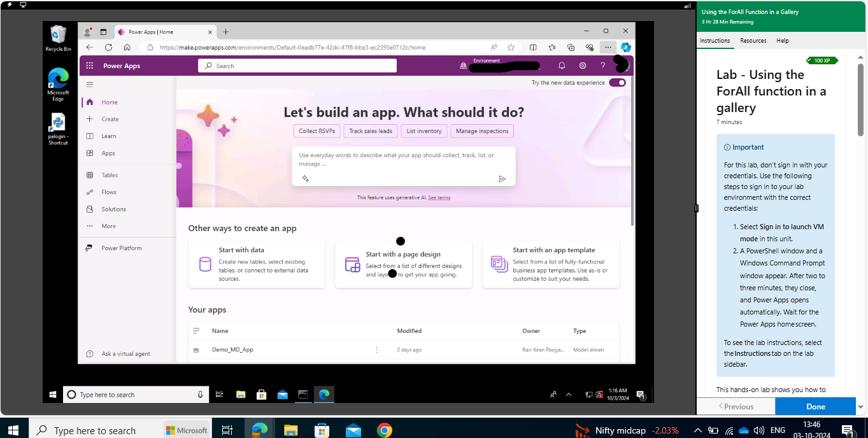The width and height of the screenshot is (868, 438).
Task: Open Mail from host taskbar
Action: (x=353, y=430)
